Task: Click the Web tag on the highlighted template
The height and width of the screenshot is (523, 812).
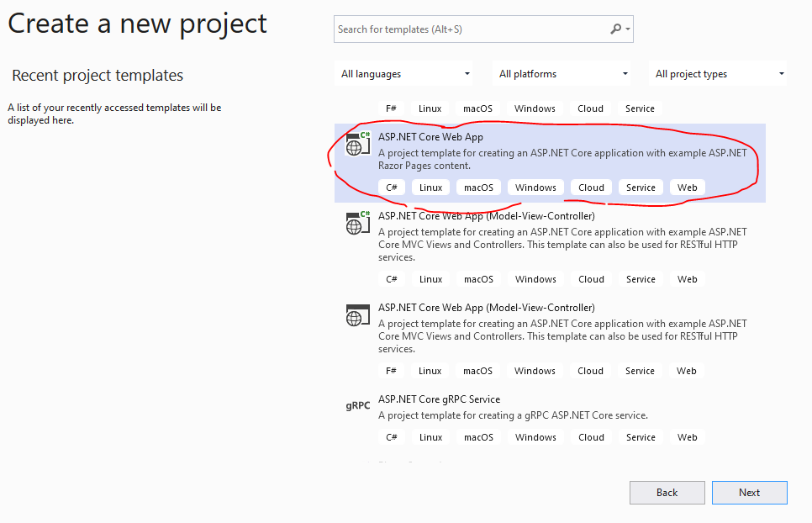Action: 687,187
